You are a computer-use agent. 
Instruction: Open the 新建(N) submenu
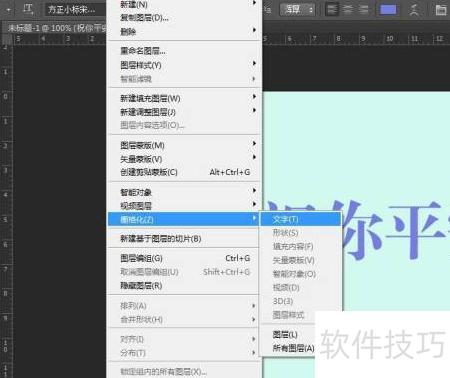coord(184,4)
